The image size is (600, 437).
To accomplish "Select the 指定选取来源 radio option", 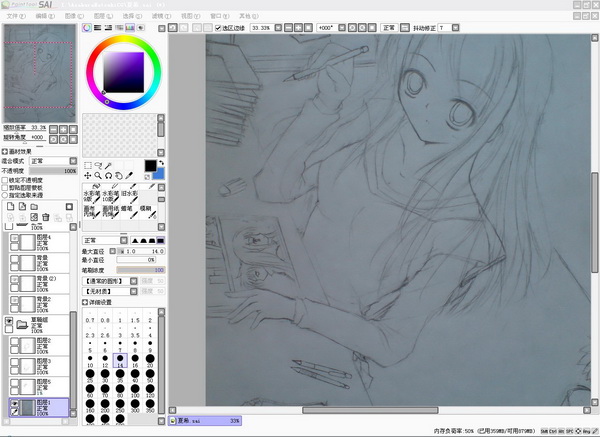I will 5,195.
